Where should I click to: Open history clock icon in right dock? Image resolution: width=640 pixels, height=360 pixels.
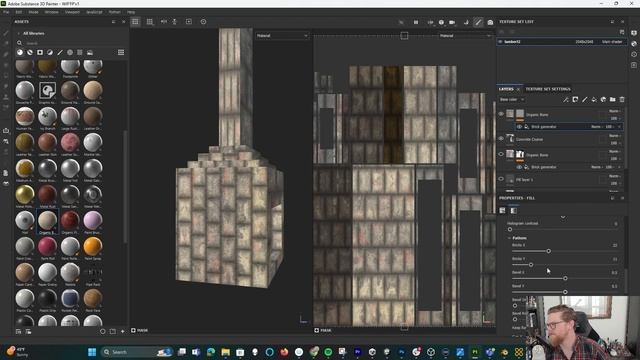click(633, 54)
